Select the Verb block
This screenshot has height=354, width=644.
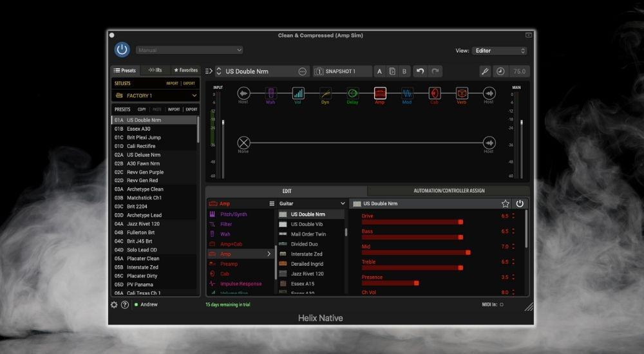462,93
